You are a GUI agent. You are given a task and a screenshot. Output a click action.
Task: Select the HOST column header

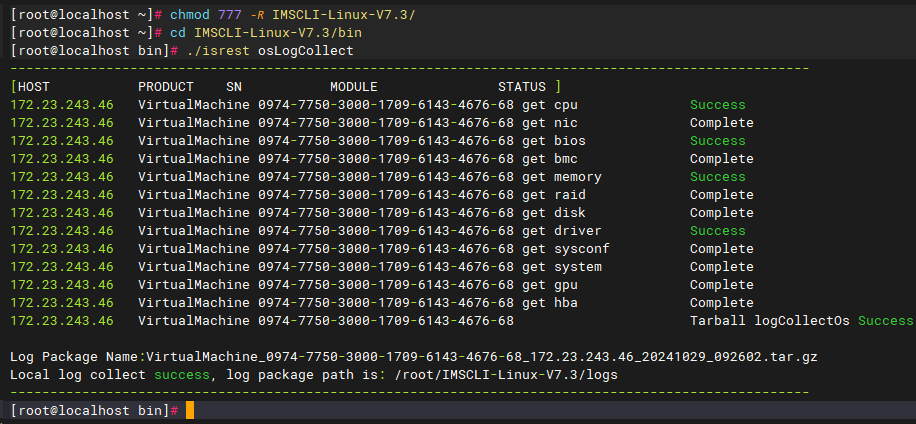34,87
